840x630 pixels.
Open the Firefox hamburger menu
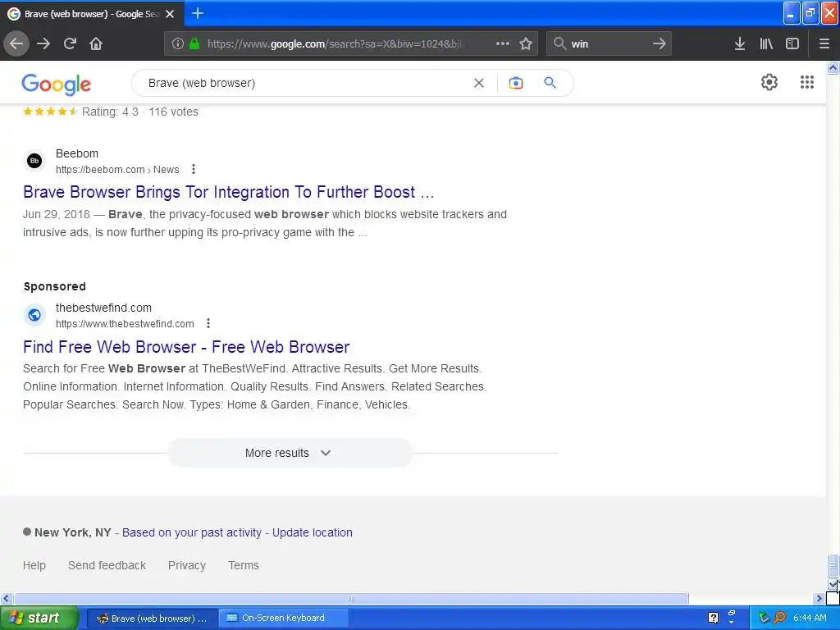[x=824, y=44]
